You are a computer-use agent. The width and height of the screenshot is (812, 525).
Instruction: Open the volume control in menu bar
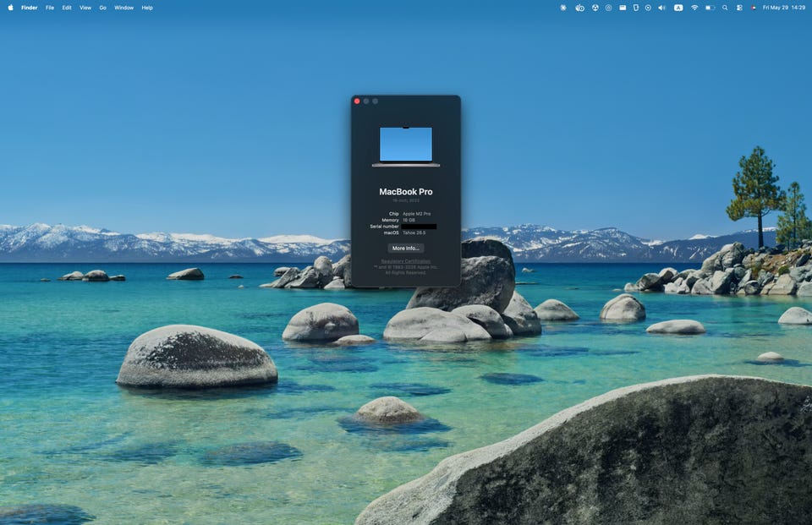point(661,8)
